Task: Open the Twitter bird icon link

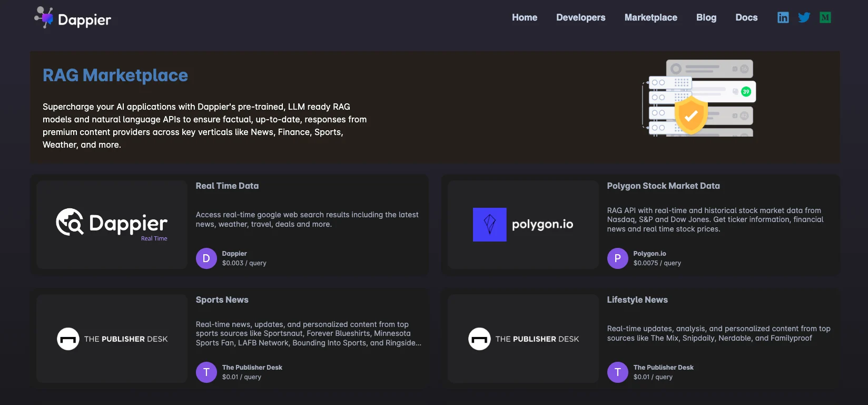Action: [804, 17]
